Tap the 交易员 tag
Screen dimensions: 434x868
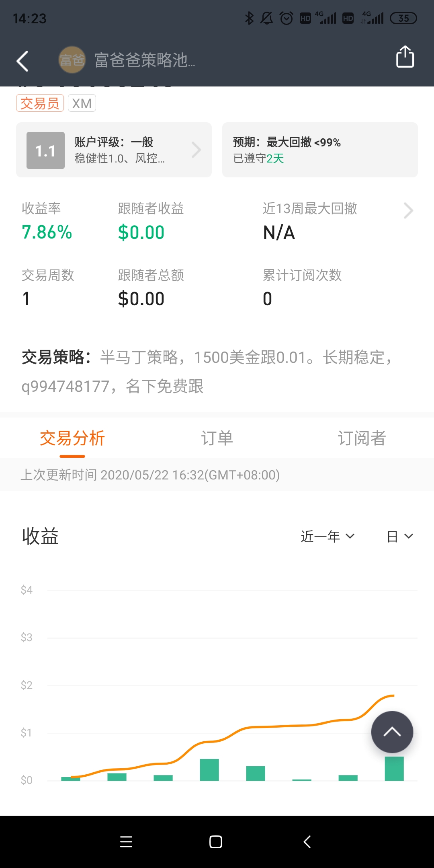click(40, 103)
